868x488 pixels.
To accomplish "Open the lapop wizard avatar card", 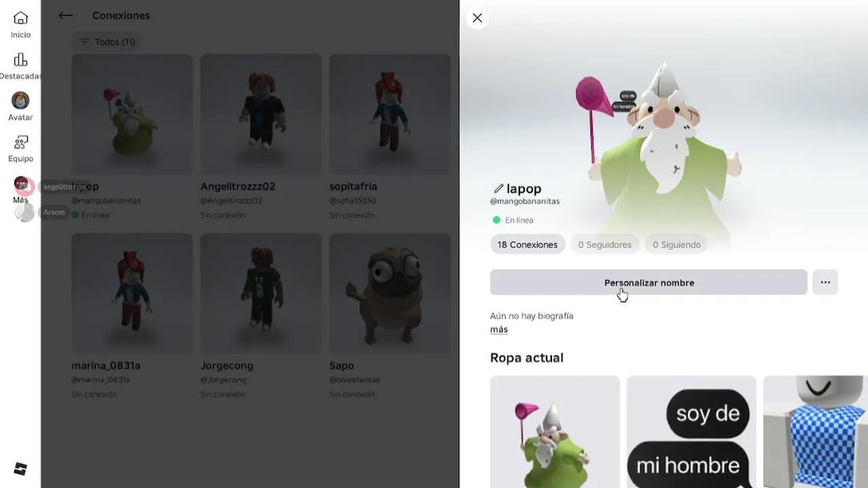I will pos(132,114).
